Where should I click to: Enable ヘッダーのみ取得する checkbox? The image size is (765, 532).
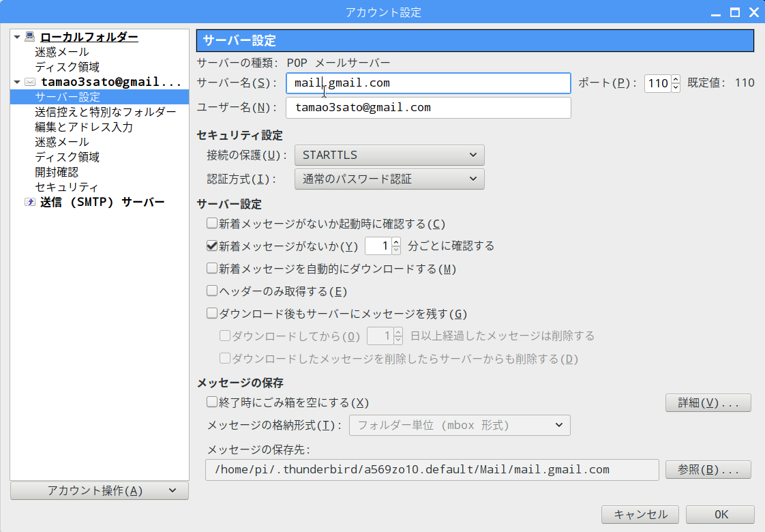(212, 291)
